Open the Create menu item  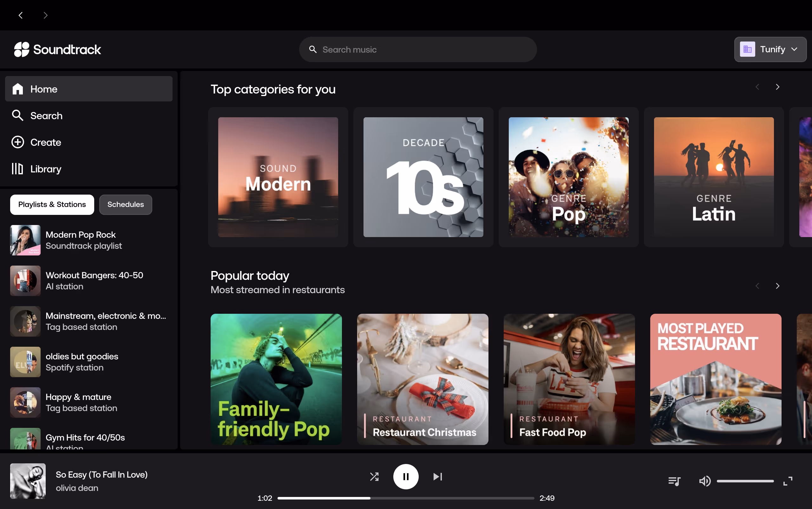(45, 142)
